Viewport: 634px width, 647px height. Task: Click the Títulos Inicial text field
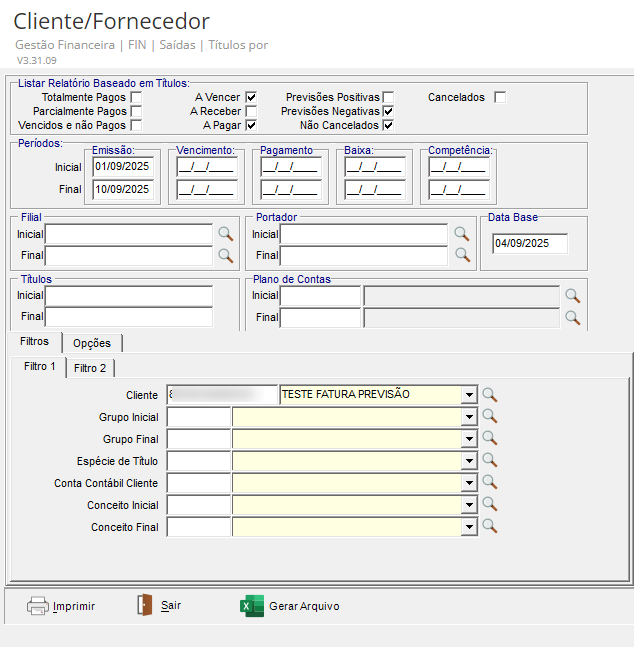(129, 296)
